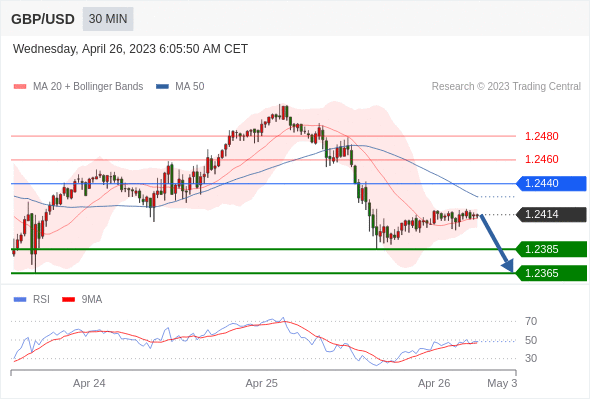Open the Research © 2023 Trading Central link
Image resolution: width=590 pixels, height=400 pixels.
point(506,87)
